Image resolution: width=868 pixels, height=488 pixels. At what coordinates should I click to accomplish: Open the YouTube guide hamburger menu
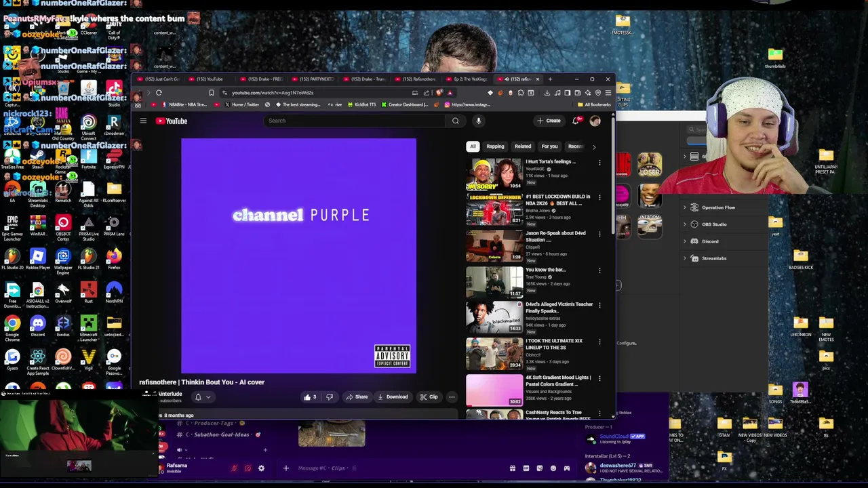click(143, 121)
